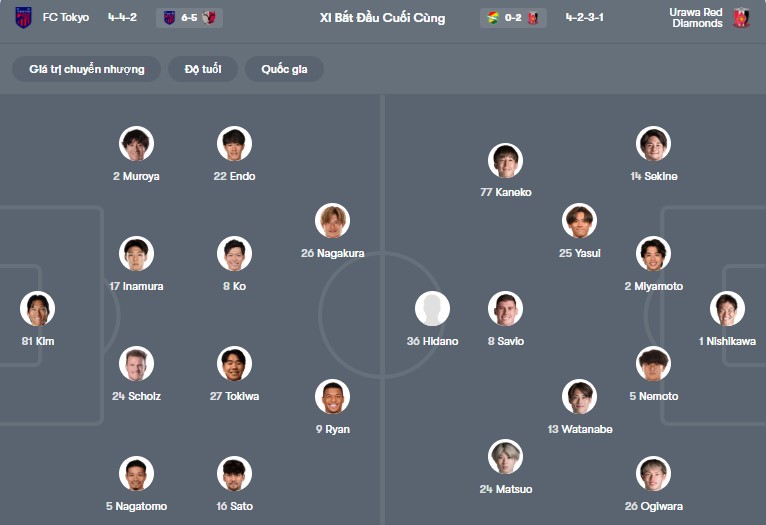
Task: Click goalkeeper Kim's player photo
Action: (x=38, y=309)
